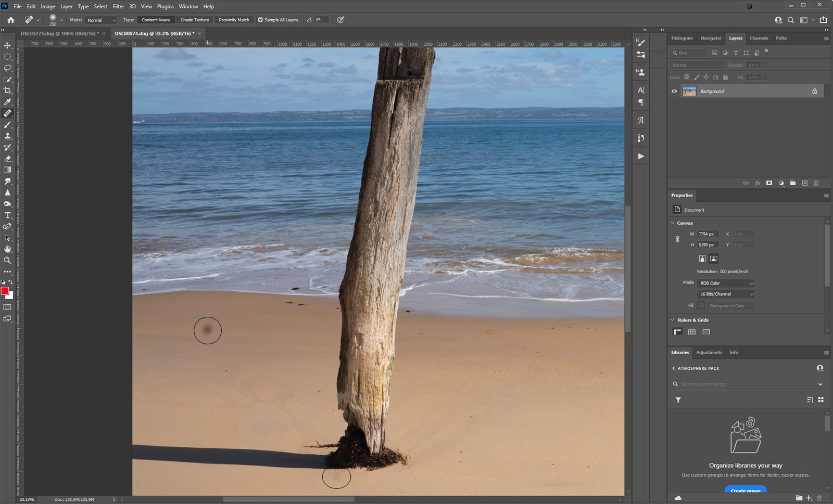Select the Zoom tool
Screen dimensions: 833x504
click(x=7, y=260)
